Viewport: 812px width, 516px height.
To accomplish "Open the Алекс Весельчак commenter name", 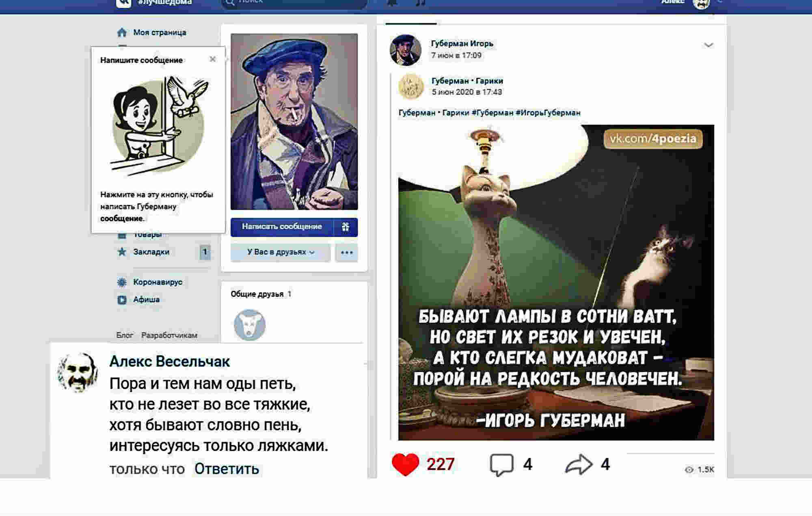I will point(170,361).
